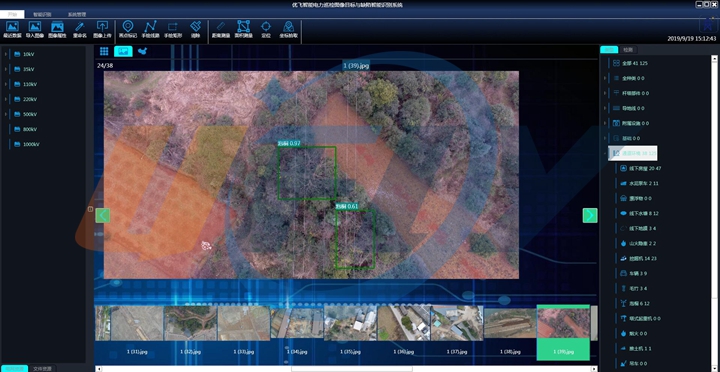Image resolution: width=720 pixels, height=372 pixels.
Task: Switch to grid thumbnail view
Action: pyautogui.click(x=104, y=51)
